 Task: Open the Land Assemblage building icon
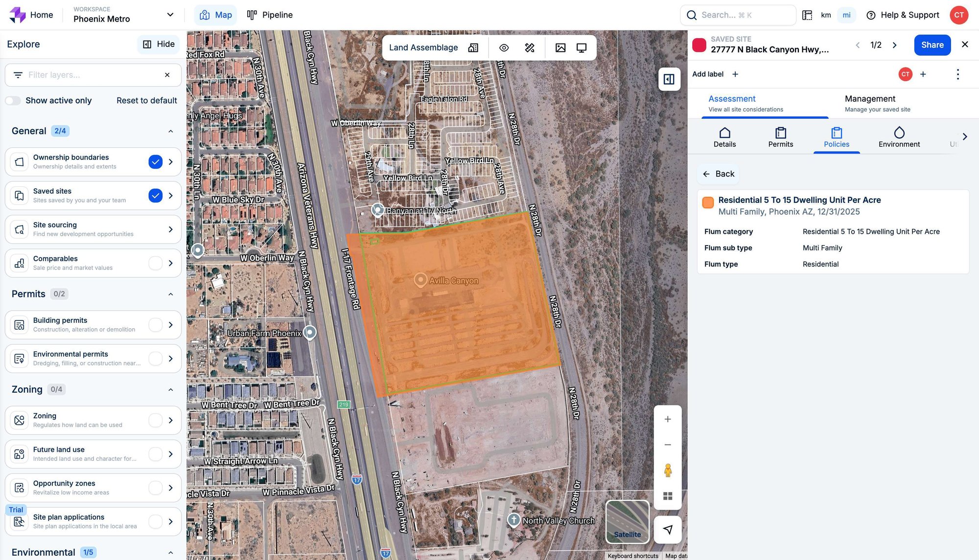click(472, 47)
